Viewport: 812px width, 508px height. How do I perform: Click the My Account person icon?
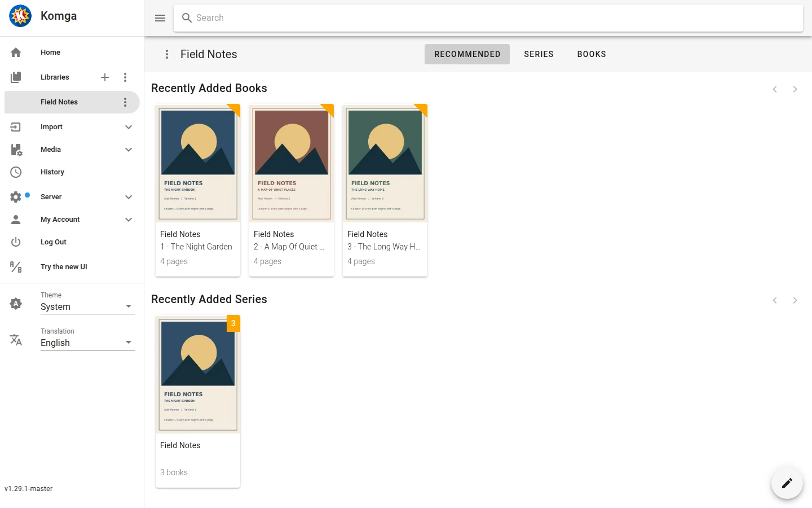(16, 220)
